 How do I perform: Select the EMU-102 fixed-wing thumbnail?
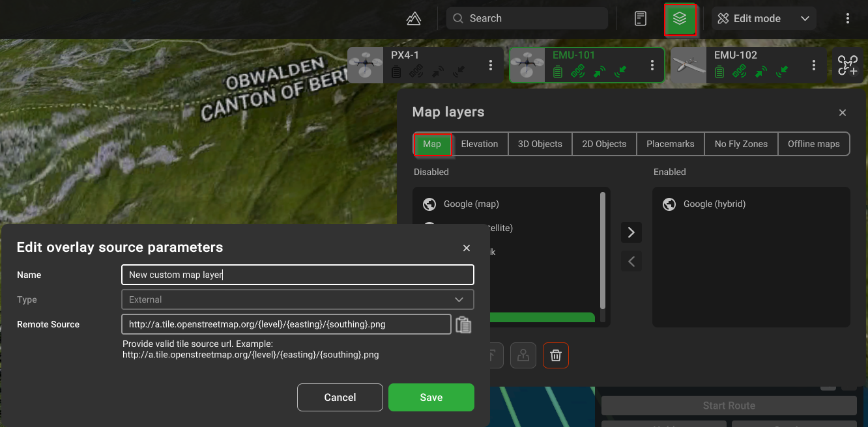(689, 65)
